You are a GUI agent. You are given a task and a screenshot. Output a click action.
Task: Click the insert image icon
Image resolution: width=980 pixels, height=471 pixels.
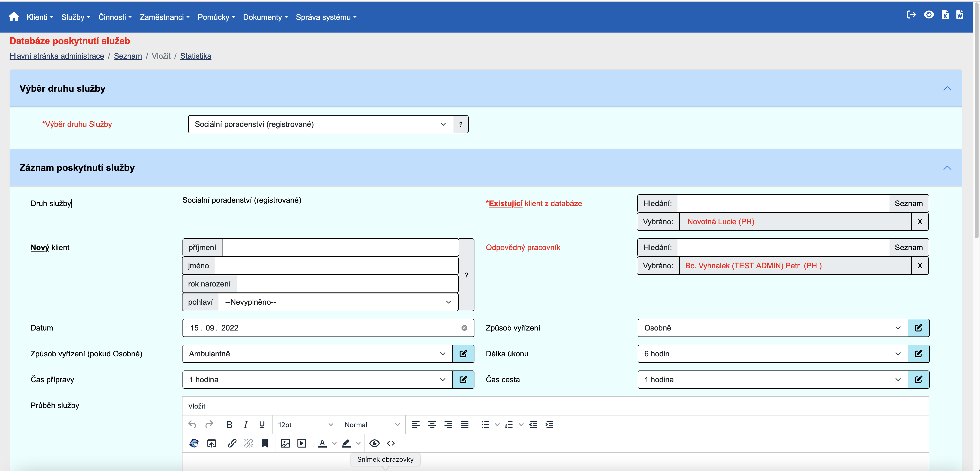[x=285, y=443]
